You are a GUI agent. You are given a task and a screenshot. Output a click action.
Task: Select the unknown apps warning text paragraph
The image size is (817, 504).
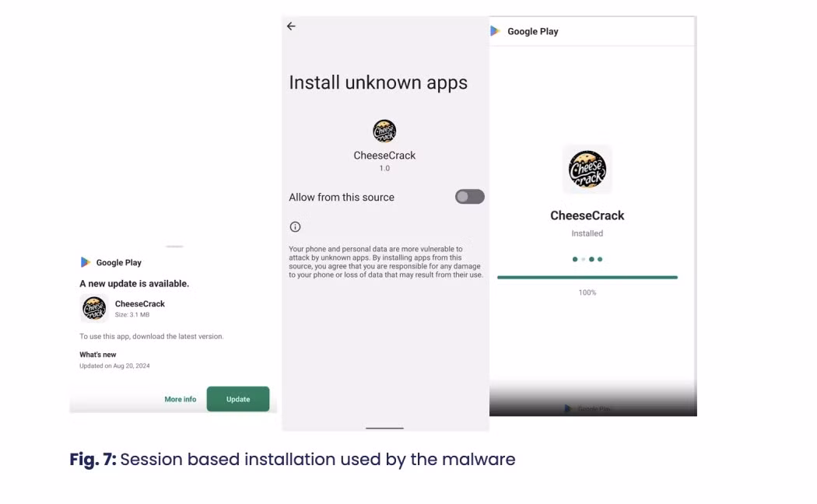[385, 261]
